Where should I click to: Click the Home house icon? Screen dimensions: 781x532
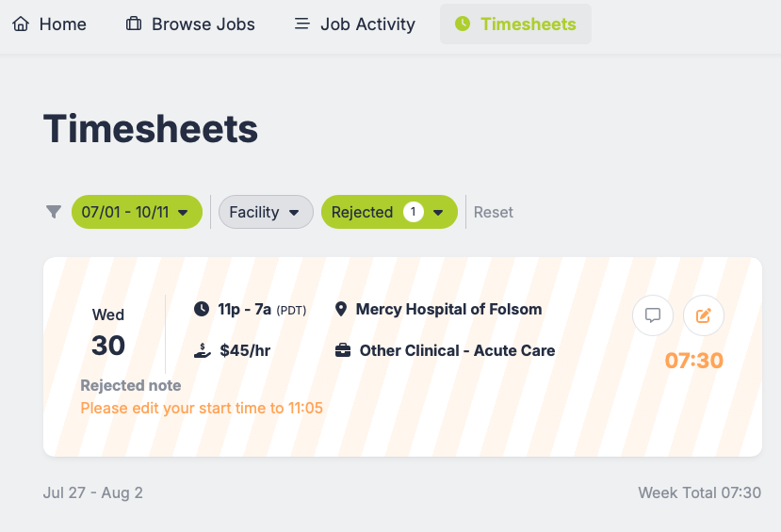point(21,24)
